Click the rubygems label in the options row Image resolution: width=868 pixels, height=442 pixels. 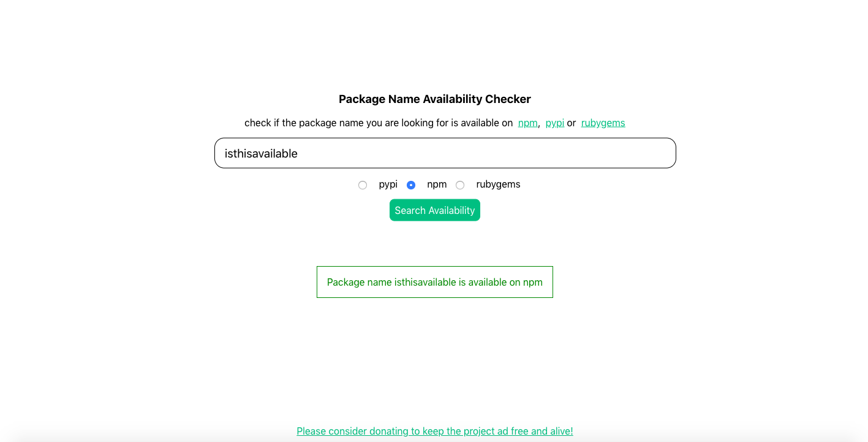pos(498,184)
